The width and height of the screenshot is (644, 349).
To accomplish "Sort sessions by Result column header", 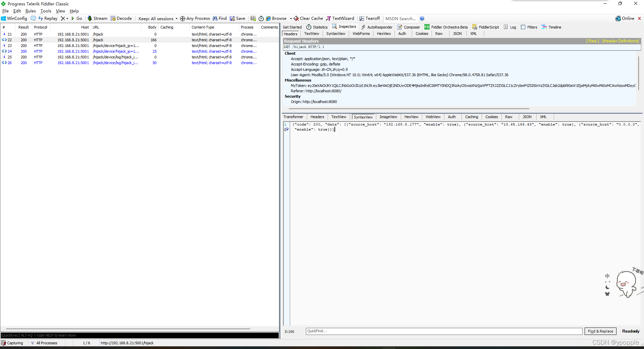I will click(23, 27).
